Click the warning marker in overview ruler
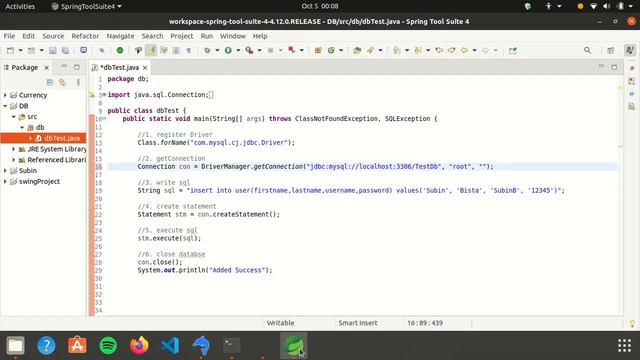 (x=620, y=87)
